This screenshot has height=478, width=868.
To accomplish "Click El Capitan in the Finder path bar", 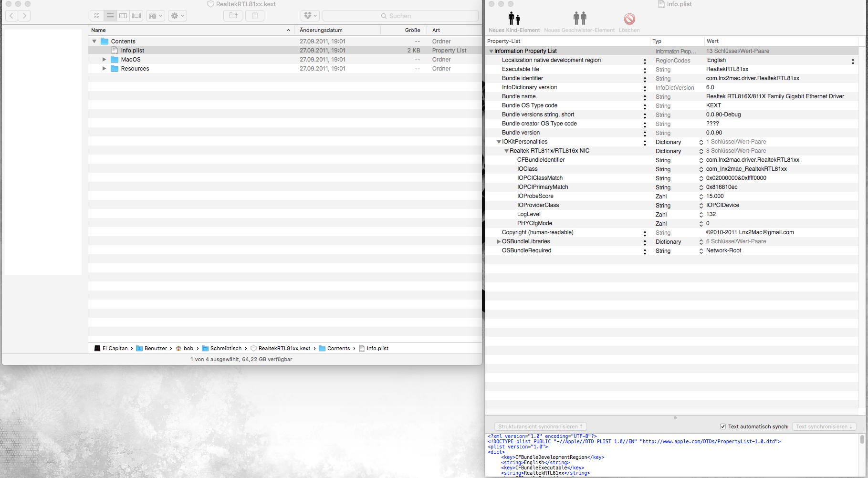I will point(111,348).
